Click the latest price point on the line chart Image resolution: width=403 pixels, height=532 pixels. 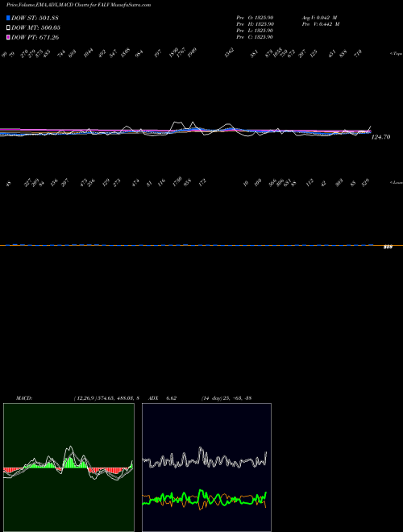tap(371, 127)
